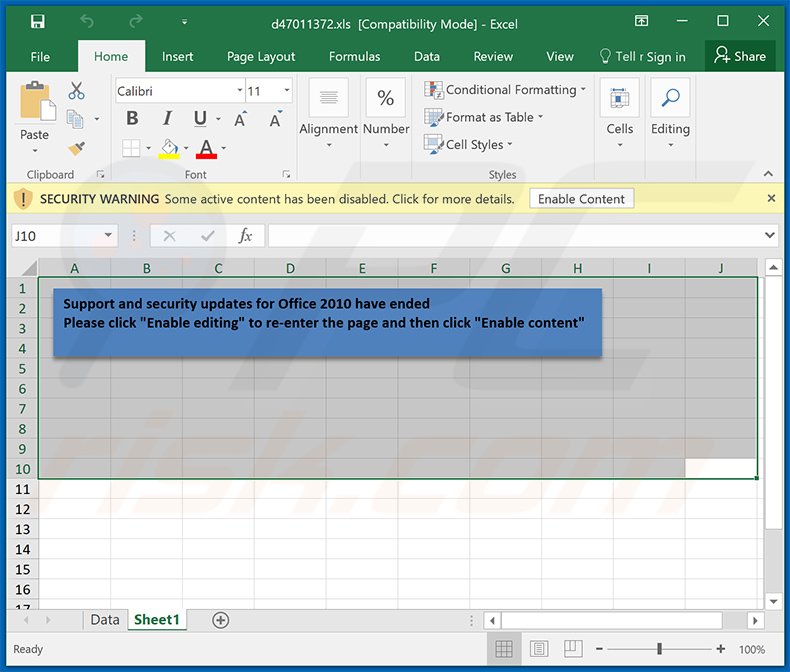The image size is (790, 672).
Task: Open Number percent group button
Action: (386, 113)
